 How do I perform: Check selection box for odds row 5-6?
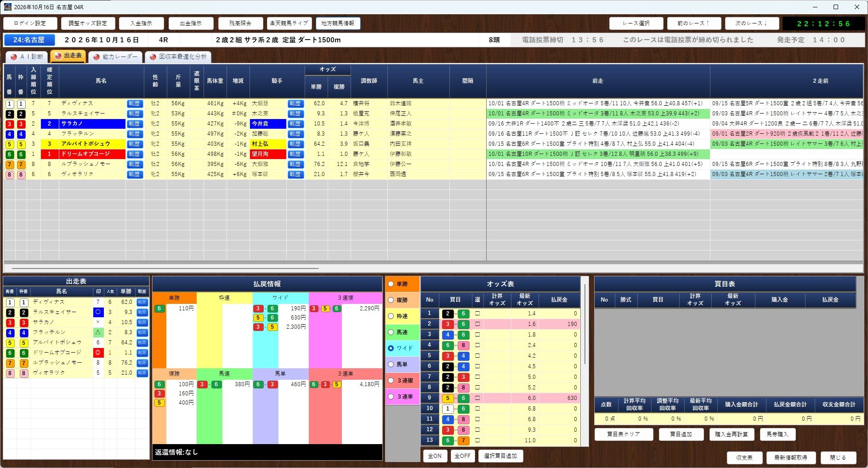pyautogui.click(x=477, y=398)
